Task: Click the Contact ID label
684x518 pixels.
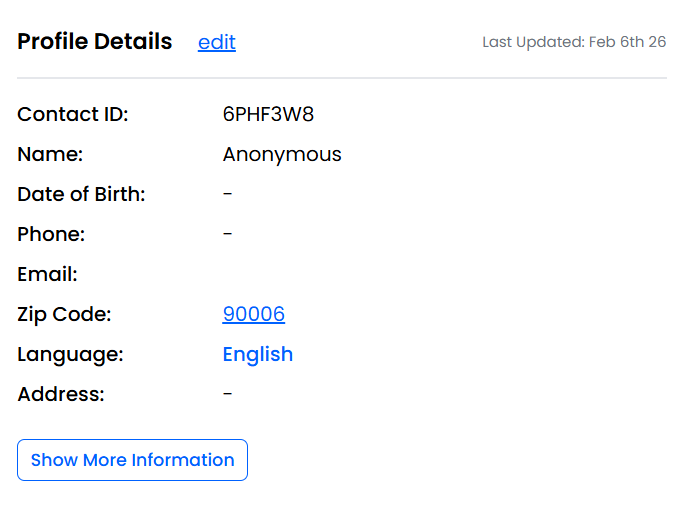Action: 73,114
